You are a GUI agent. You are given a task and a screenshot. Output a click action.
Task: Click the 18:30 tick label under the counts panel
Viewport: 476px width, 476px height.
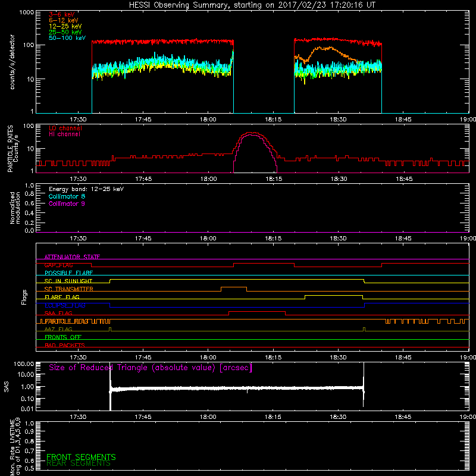click(338, 120)
